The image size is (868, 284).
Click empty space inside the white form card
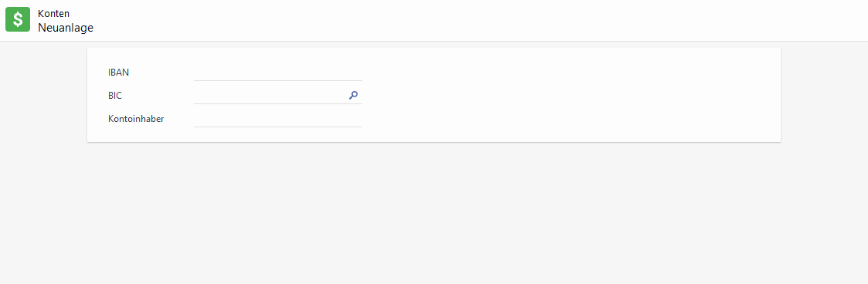coord(570,94)
